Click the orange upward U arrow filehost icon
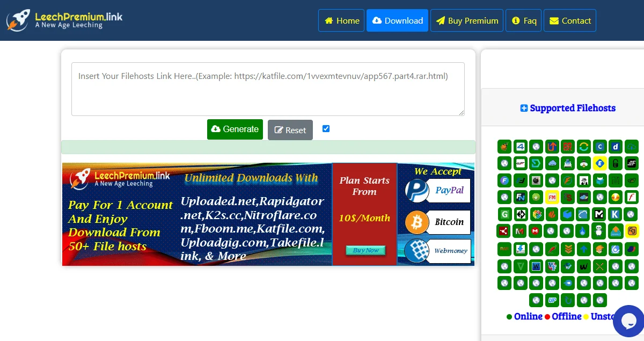The height and width of the screenshot is (341, 644). click(x=552, y=147)
